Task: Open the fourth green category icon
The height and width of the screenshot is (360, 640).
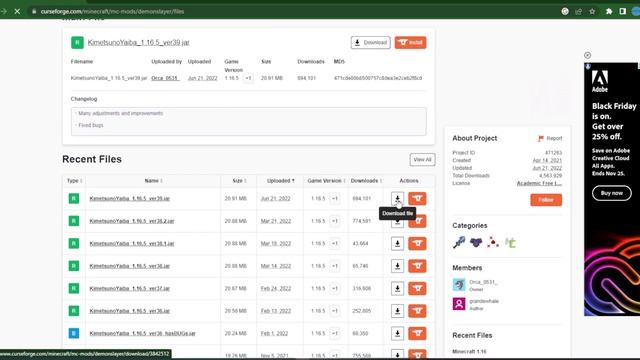Action: coord(510,242)
